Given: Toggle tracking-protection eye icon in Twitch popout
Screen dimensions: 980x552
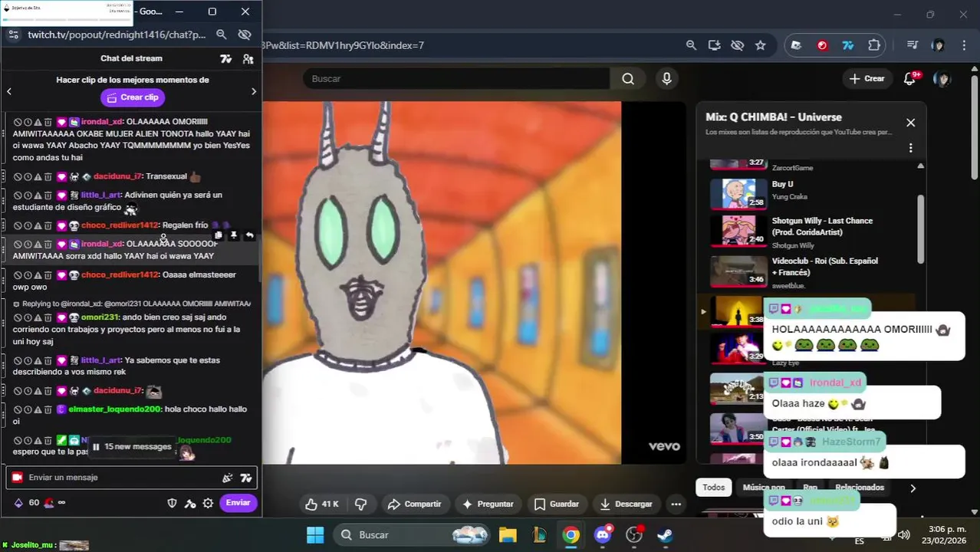Looking at the screenshot, I should point(245,34).
